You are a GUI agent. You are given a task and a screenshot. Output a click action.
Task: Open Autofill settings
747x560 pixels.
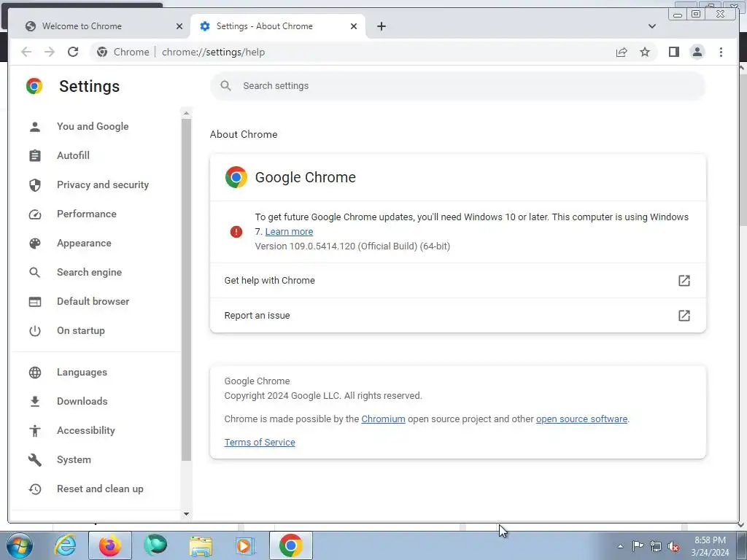click(x=73, y=155)
